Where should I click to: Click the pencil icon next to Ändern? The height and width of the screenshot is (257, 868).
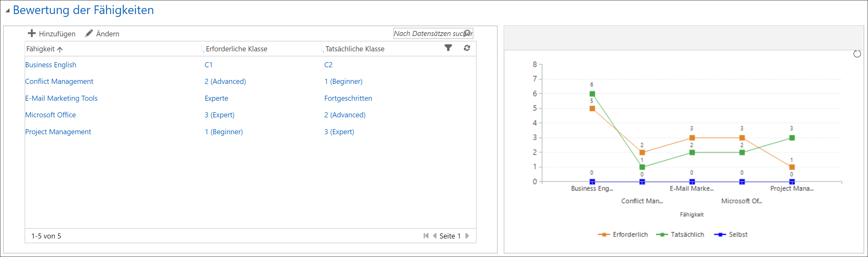(x=89, y=33)
